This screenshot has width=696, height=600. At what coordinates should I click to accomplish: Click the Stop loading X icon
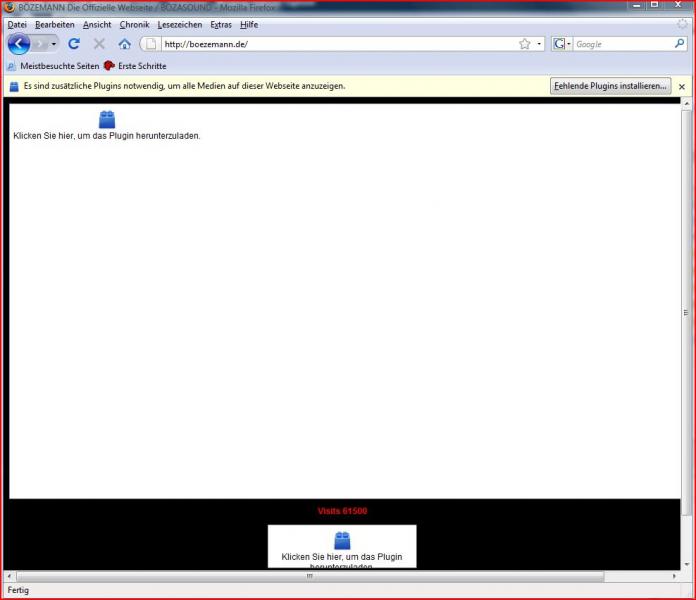[x=99, y=44]
